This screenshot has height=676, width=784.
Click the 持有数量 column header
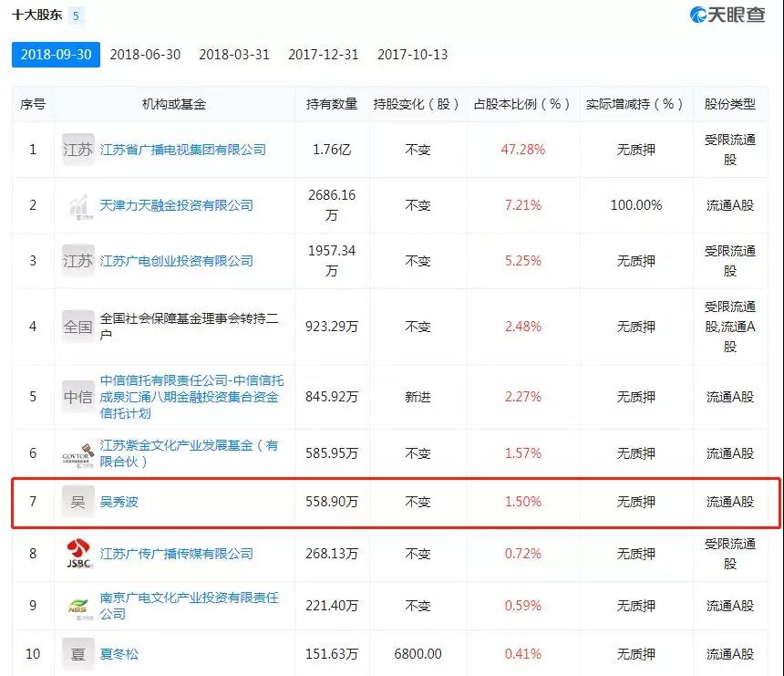[332, 104]
